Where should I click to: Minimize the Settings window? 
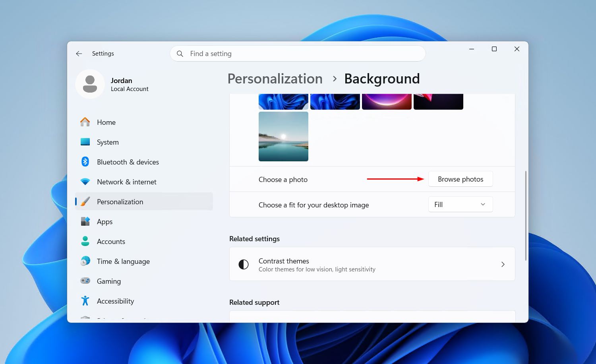[472, 49]
